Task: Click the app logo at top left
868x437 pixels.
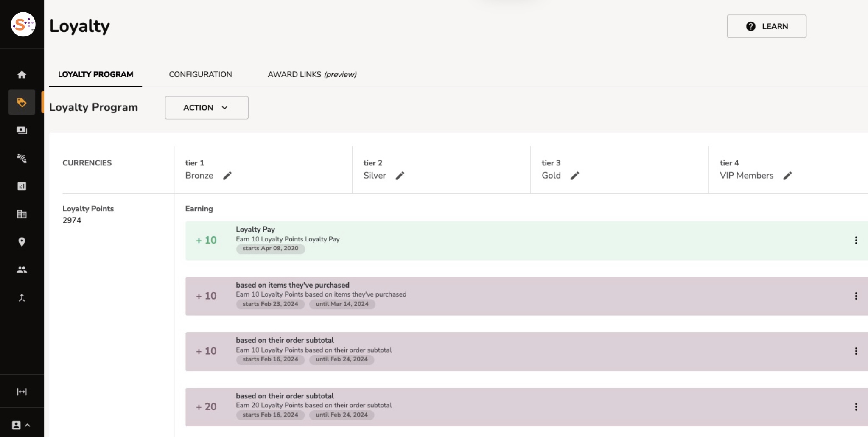Action: point(23,25)
